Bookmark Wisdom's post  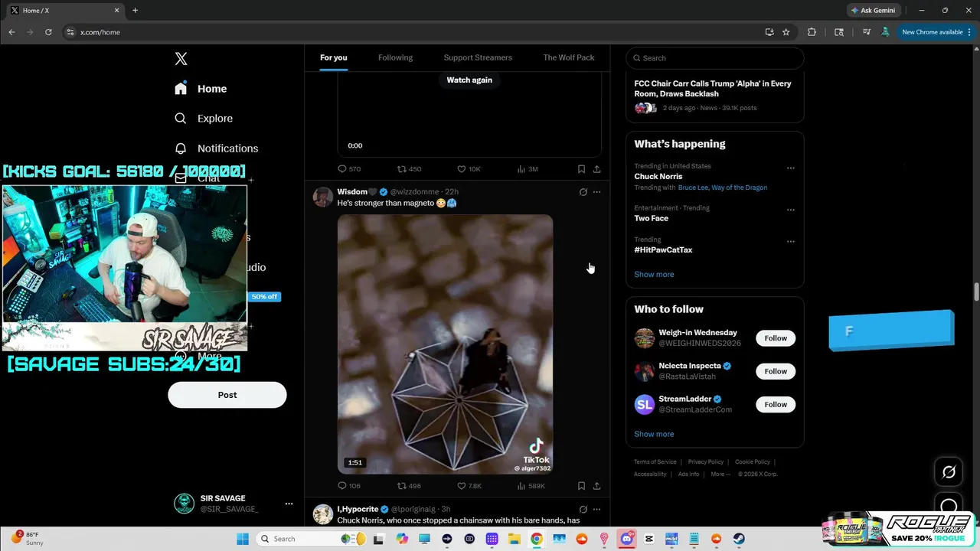[582, 486]
